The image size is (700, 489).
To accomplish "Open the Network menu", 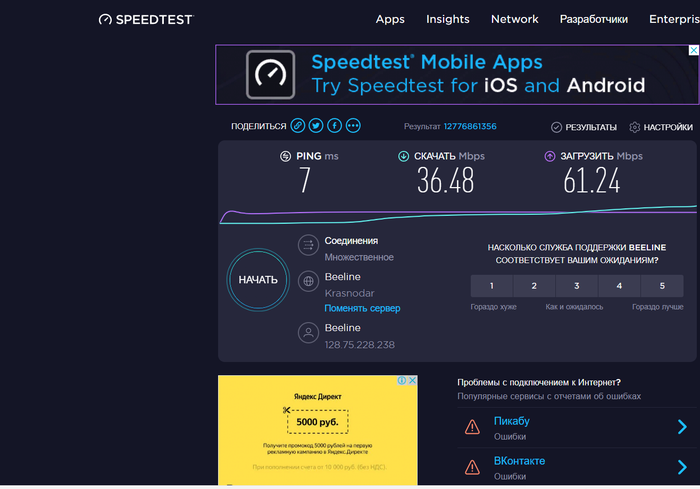I will [515, 19].
